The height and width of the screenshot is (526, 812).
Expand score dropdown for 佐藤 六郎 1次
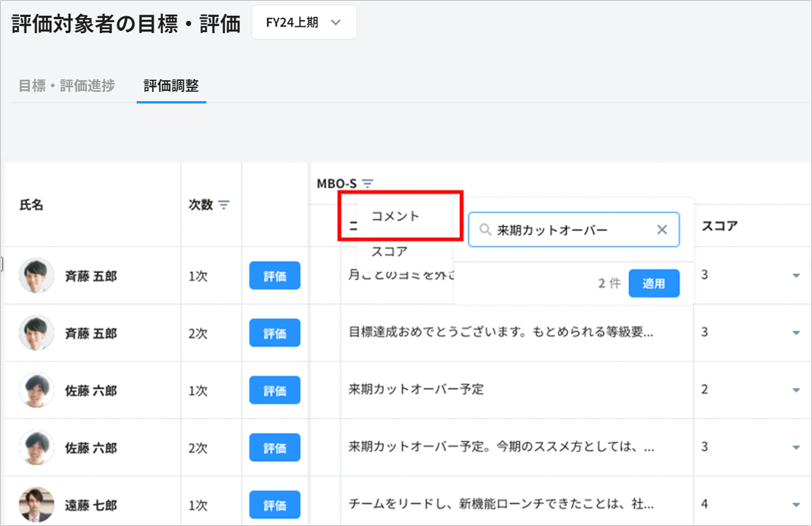click(x=796, y=390)
